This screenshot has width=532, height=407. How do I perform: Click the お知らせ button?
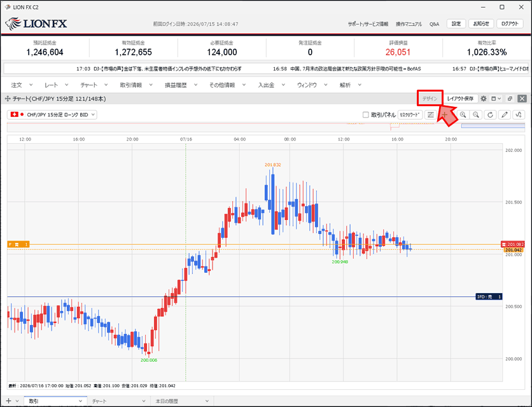click(481, 24)
